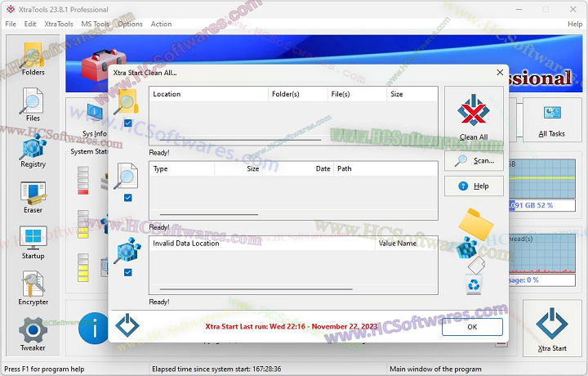Viewport: 588px width, 376px height.
Task: Open the Folders tool in sidebar
Action: tap(33, 59)
